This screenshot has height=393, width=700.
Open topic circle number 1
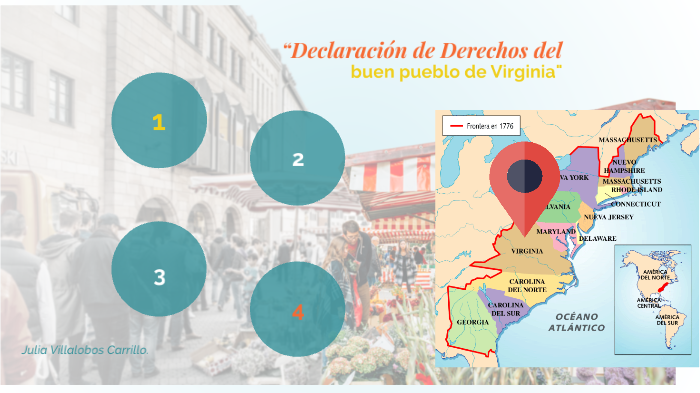(159, 121)
